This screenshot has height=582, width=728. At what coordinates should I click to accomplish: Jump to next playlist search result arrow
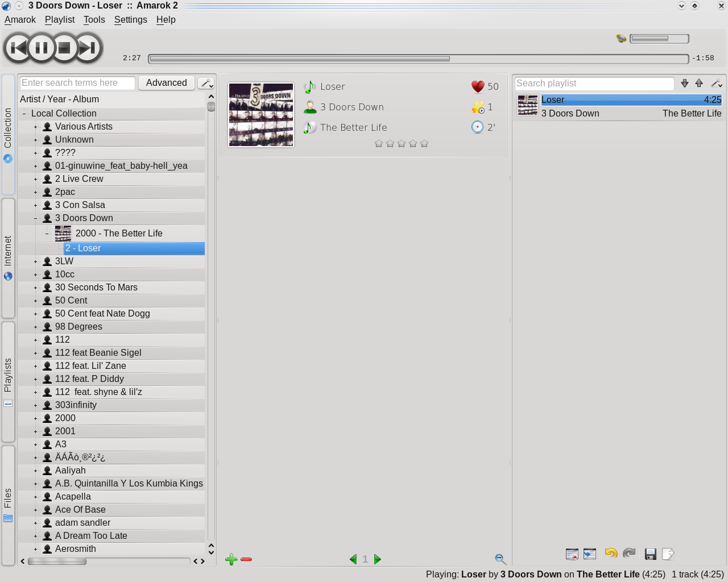[x=685, y=84]
